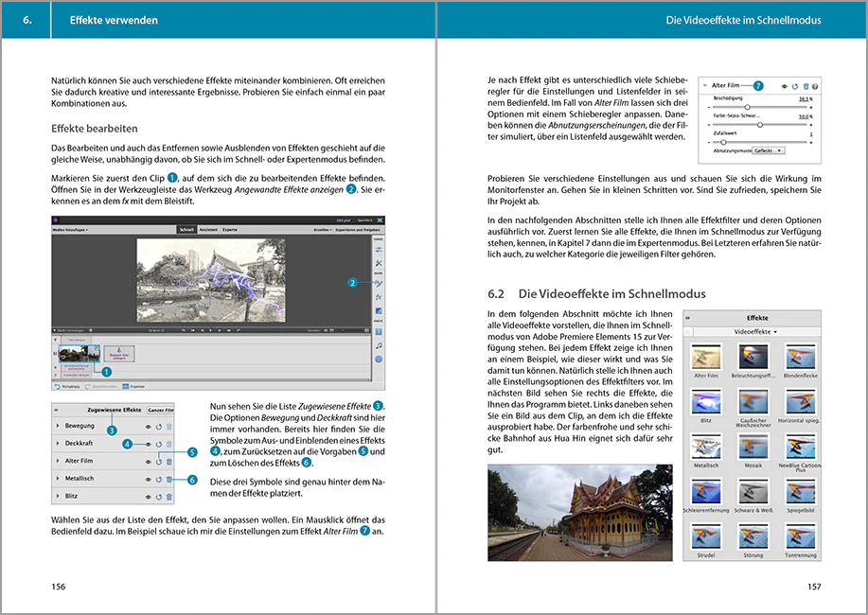Image resolution: width=868 pixels, height=615 pixels.
Task: Hide the Metallisch effect using its eye
Action: point(148,480)
